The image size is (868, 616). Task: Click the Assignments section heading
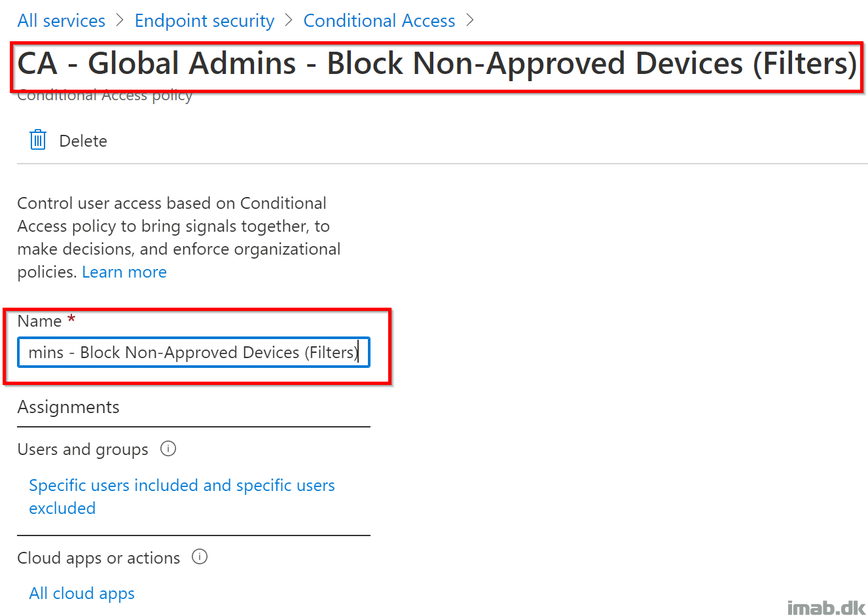tap(68, 407)
